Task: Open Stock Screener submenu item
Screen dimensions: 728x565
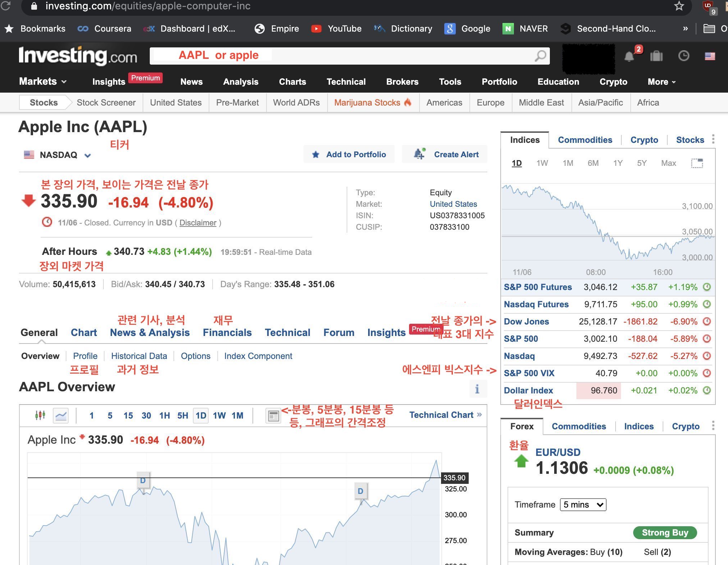Action: pyautogui.click(x=106, y=103)
